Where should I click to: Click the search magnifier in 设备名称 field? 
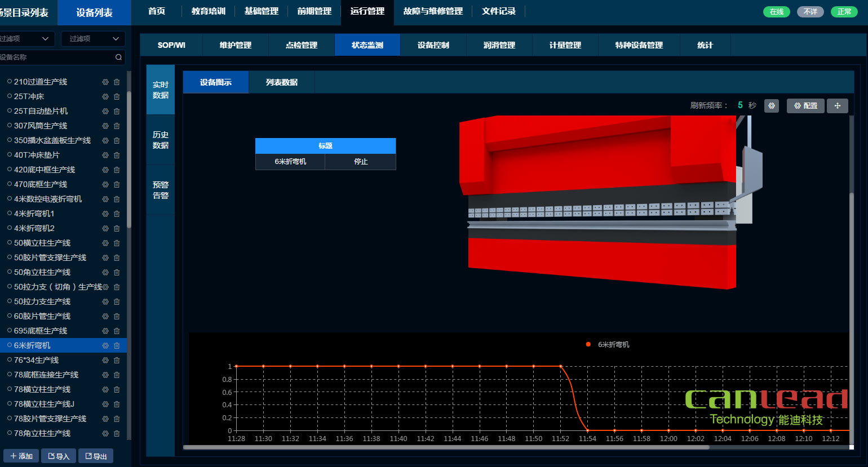point(118,57)
